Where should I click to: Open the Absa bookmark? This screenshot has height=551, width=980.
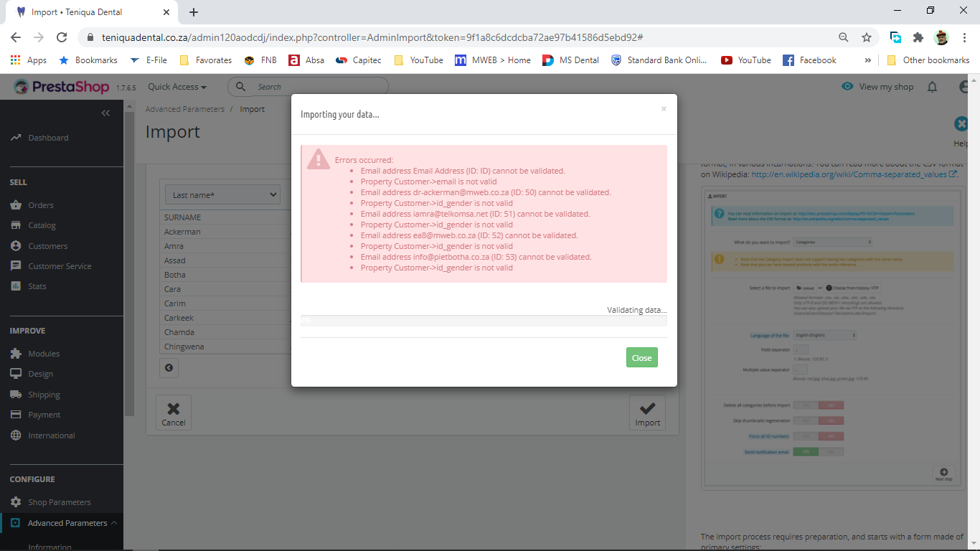pyautogui.click(x=306, y=60)
